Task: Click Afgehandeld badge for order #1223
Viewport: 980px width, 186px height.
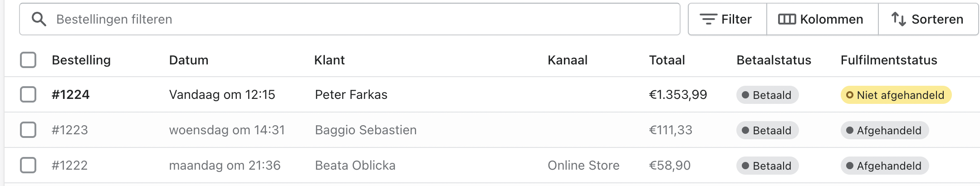Action: (884, 130)
